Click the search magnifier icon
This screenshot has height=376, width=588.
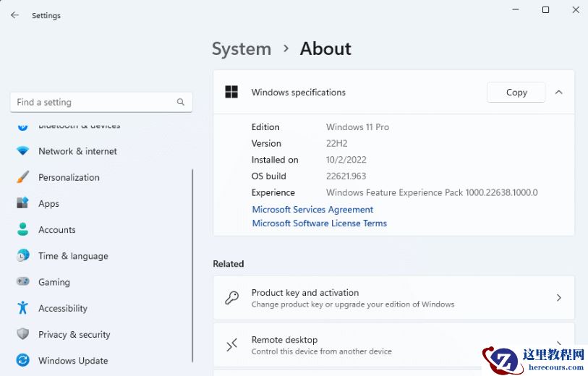pyautogui.click(x=180, y=102)
